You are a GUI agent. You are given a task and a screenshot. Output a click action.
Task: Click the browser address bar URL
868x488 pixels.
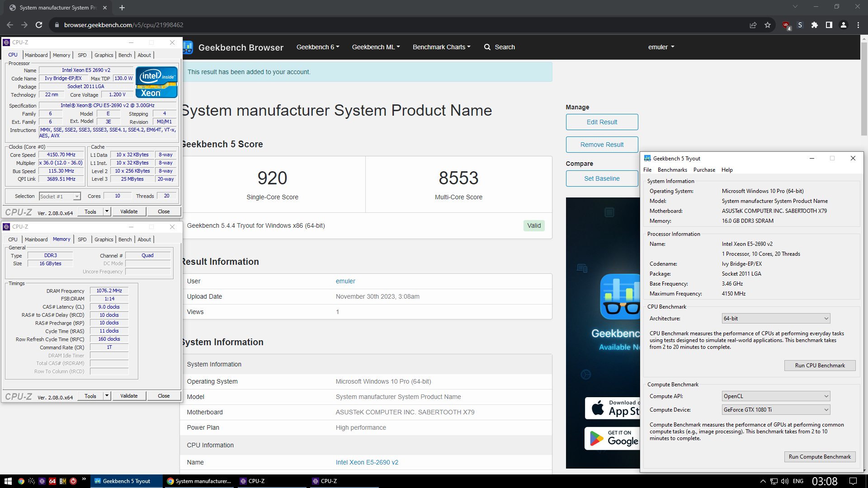click(x=123, y=25)
